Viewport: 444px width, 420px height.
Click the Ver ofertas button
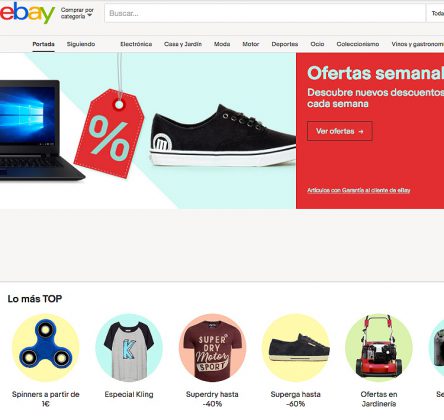(x=340, y=131)
